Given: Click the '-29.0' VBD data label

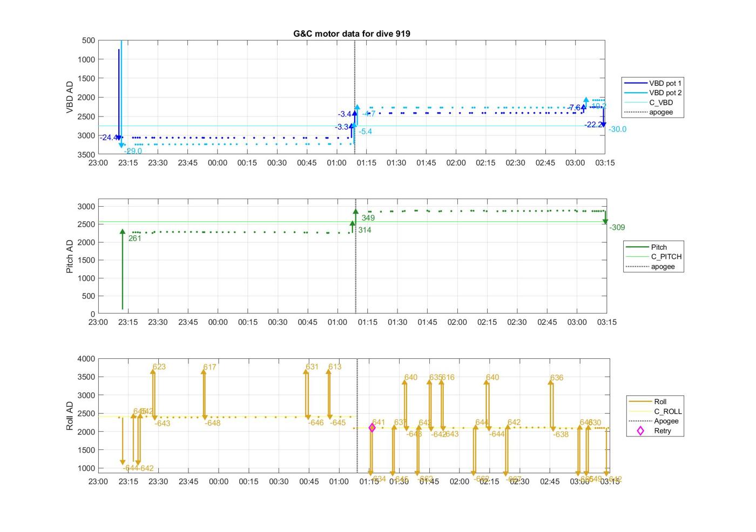Looking at the screenshot, I should tap(133, 151).
